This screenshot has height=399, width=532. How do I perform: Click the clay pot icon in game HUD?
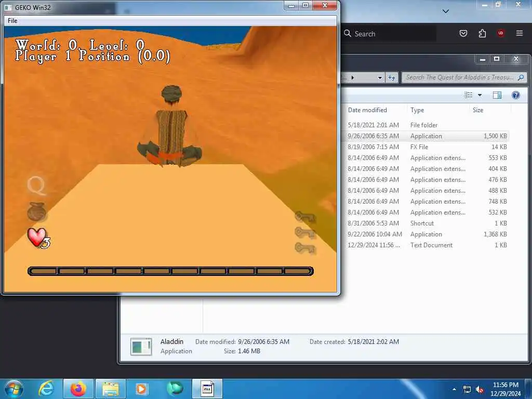click(37, 212)
